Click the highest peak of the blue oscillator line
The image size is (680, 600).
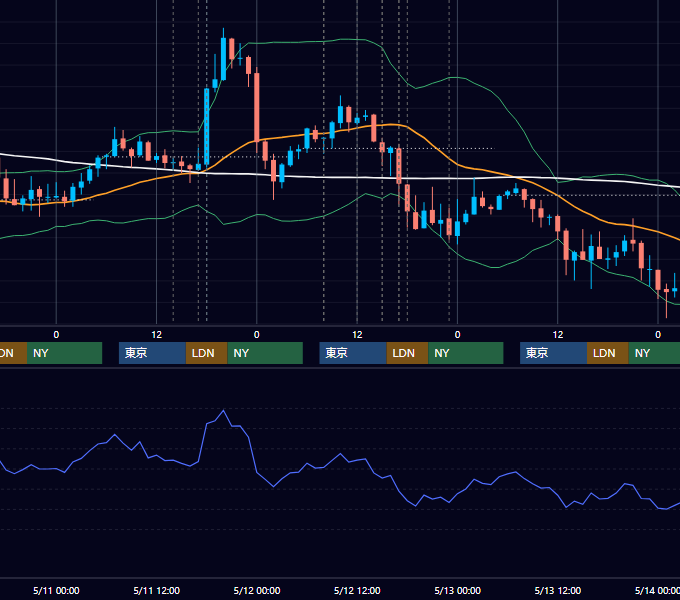point(223,411)
